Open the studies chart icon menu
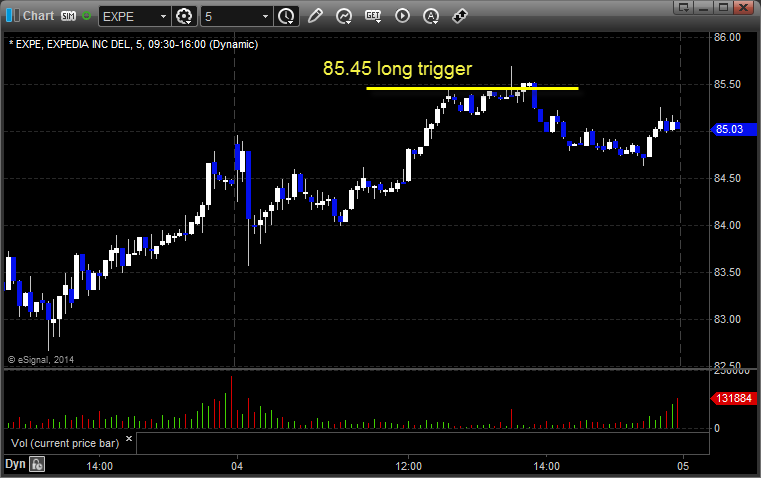This screenshot has width=761, height=478. point(344,16)
